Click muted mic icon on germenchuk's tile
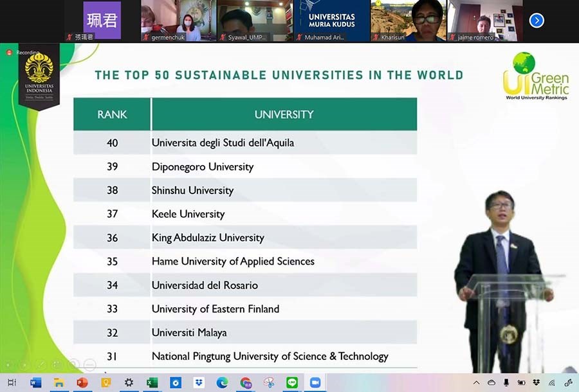The height and width of the screenshot is (392, 579). click(x=146, y=37)
